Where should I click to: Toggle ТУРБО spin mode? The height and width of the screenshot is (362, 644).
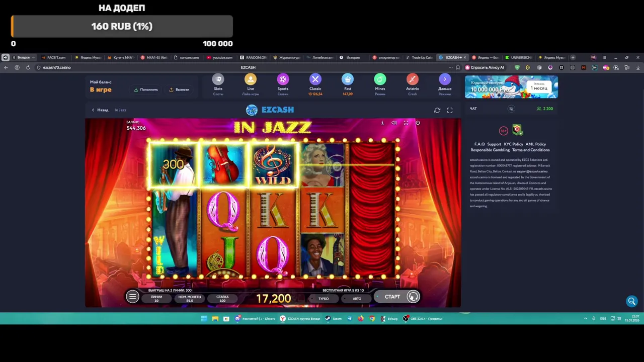324,299
